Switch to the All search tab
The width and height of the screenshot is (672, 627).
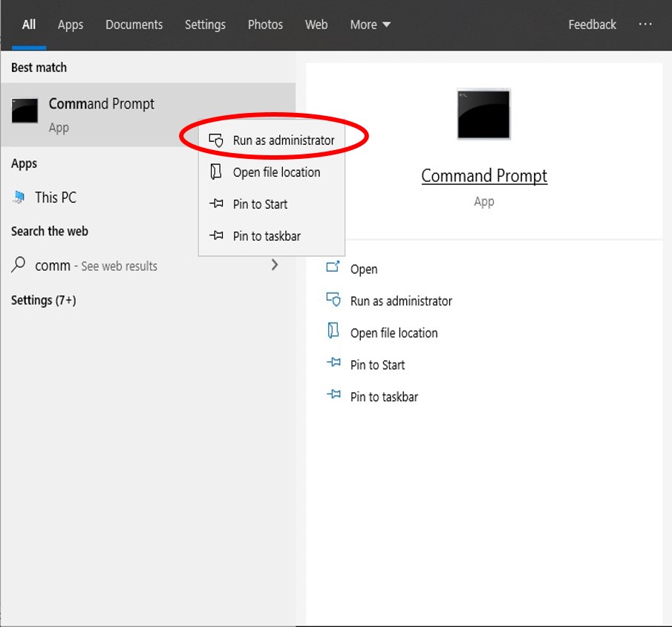29,25
